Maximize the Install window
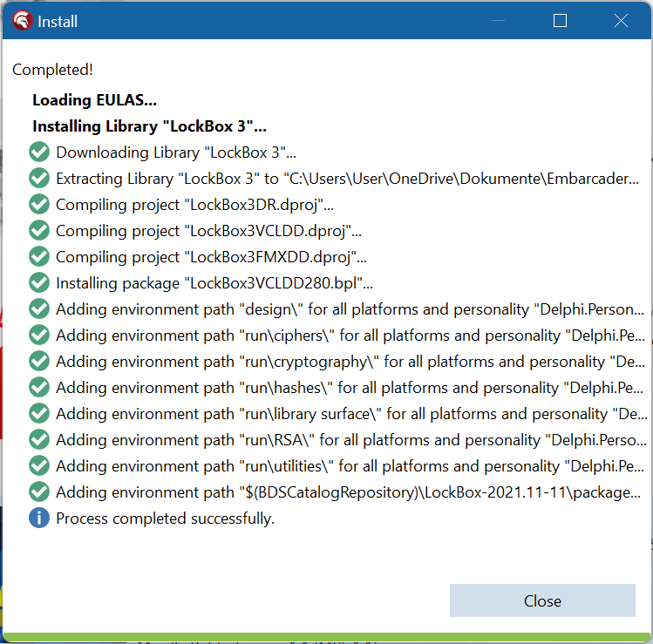 pyautogui.click(x=560, y=21)
